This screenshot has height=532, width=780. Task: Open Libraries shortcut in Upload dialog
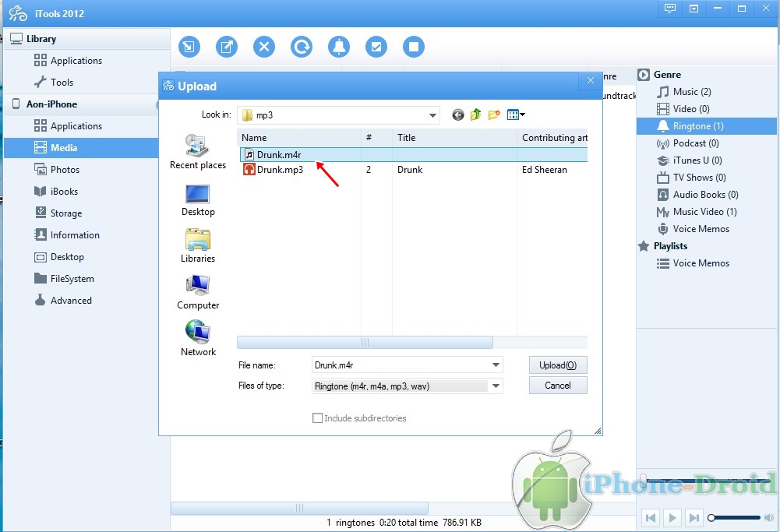click(198, 245)
